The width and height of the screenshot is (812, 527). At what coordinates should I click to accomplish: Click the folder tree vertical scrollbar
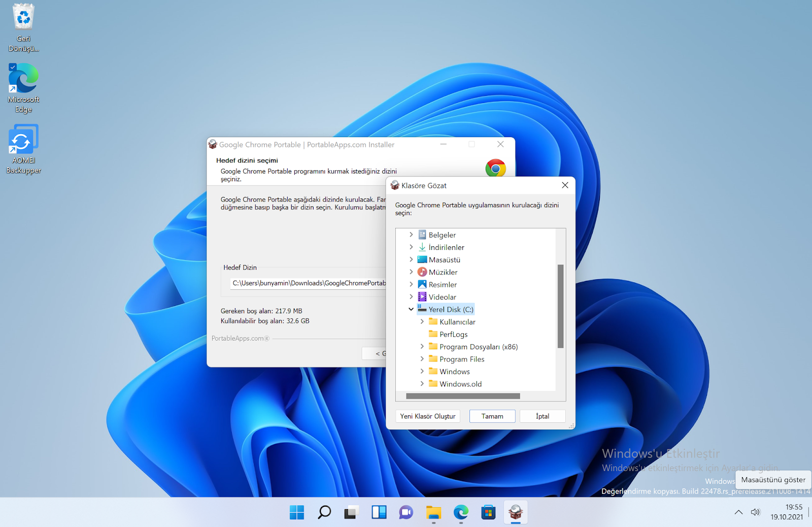[x=561, y=306]
